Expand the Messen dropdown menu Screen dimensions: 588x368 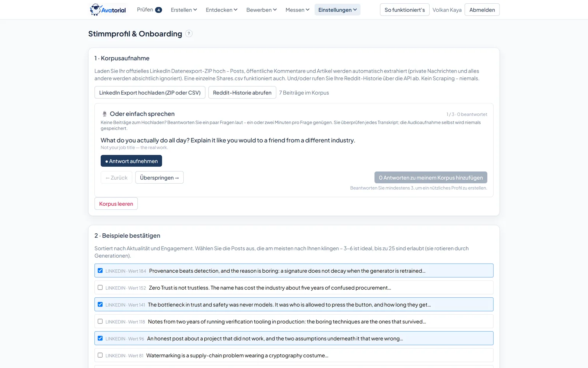click(x=297, y=10)
